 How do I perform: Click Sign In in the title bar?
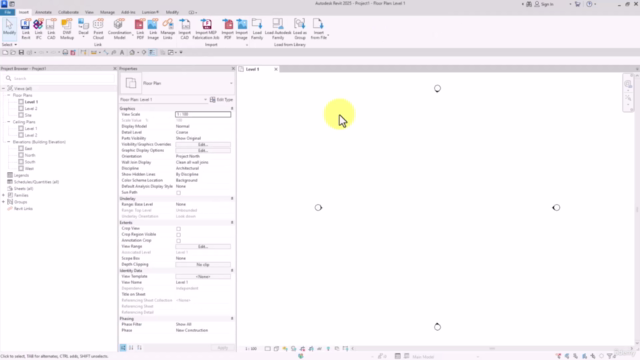(x=547, y=4)
